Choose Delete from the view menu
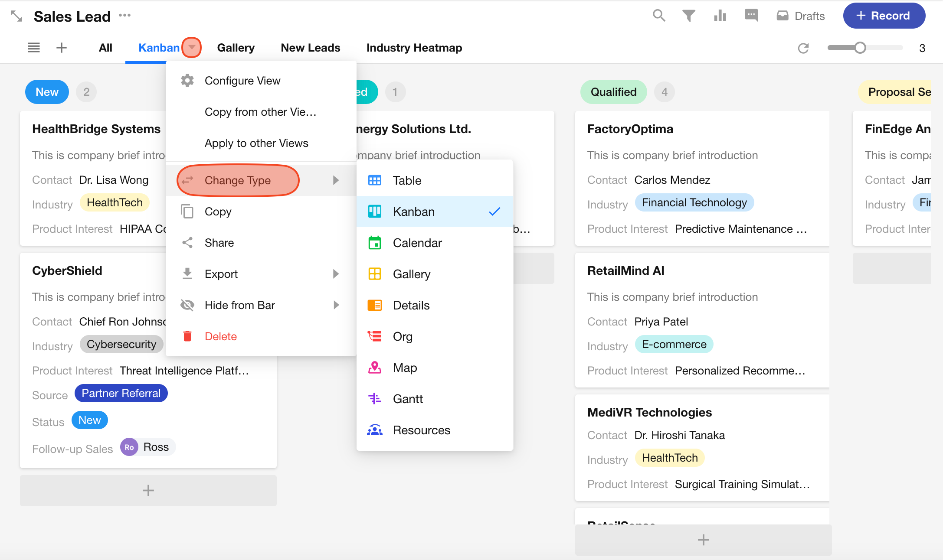Screen dimensions: 943x560 click(x=220, y=336)
